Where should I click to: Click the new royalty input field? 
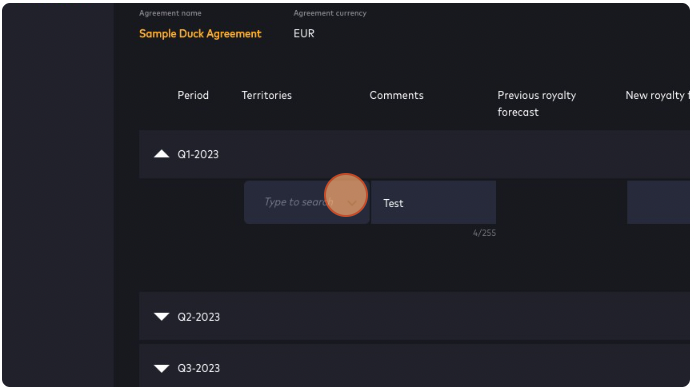point(658,202)
